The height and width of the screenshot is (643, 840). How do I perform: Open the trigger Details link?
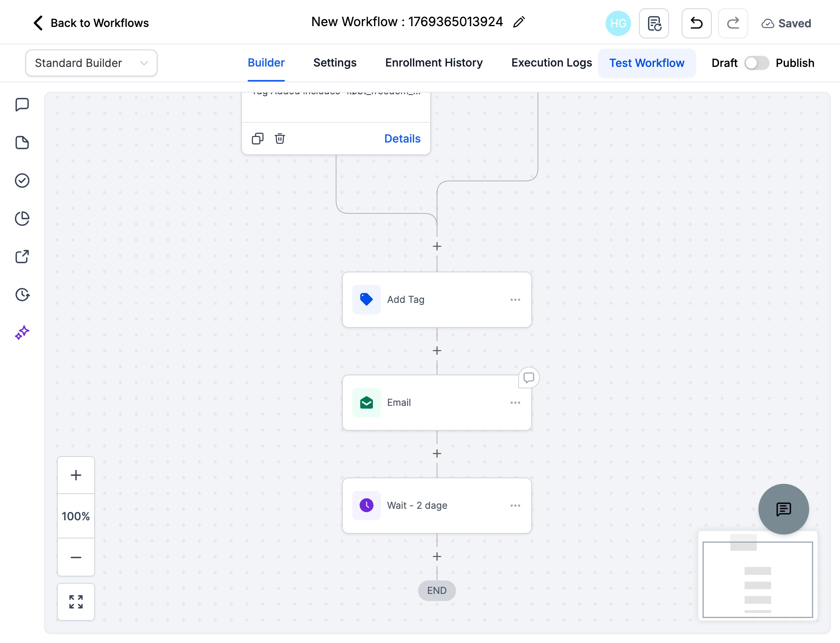pos(402,139)
